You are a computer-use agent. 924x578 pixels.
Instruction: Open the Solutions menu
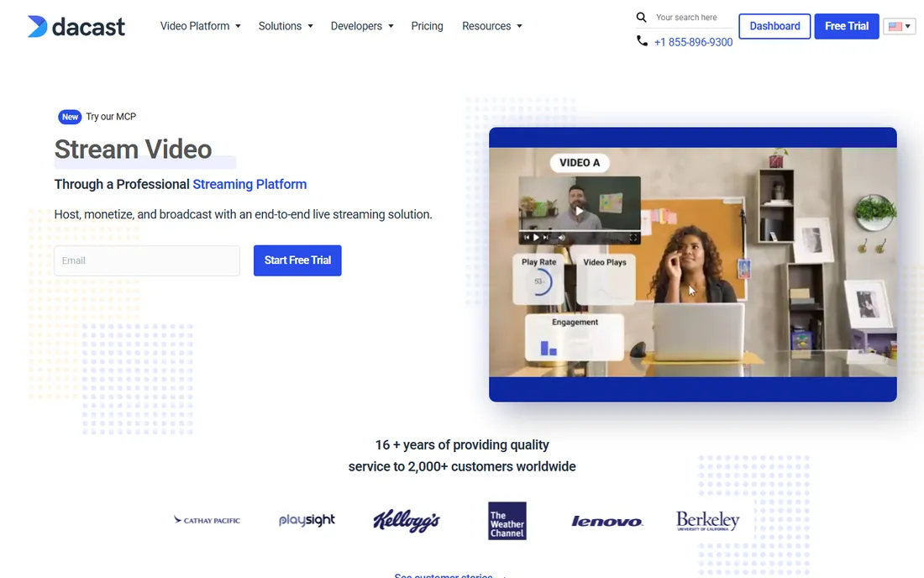pos(280,26)
